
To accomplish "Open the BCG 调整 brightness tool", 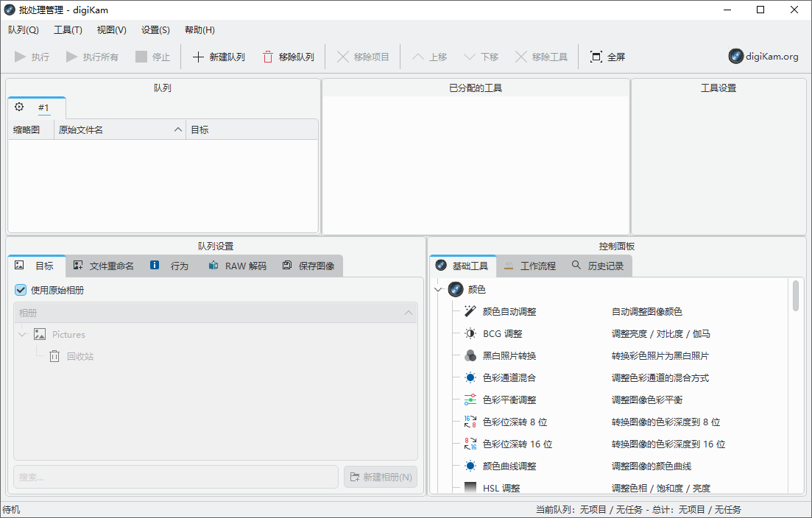I will point(501,333).
